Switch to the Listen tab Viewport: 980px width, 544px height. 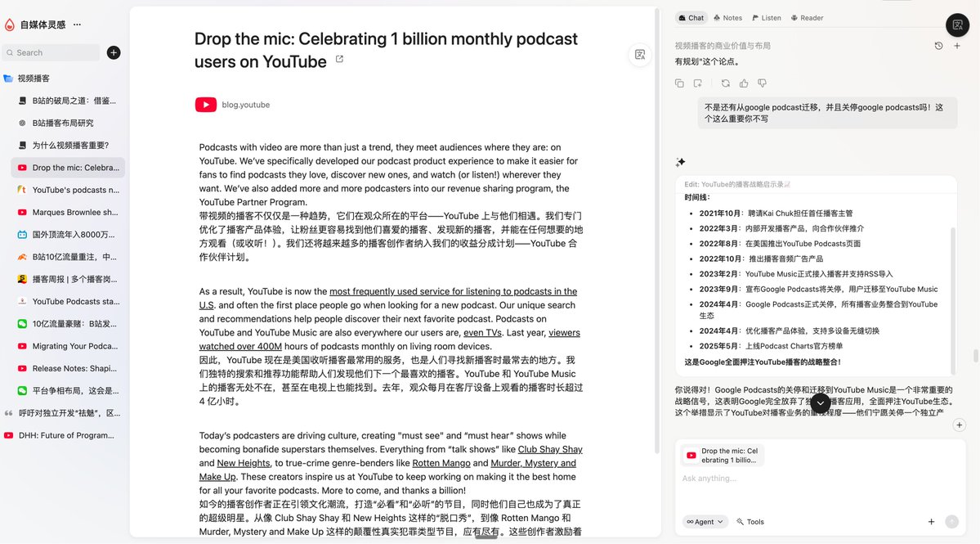coord(766,17)
